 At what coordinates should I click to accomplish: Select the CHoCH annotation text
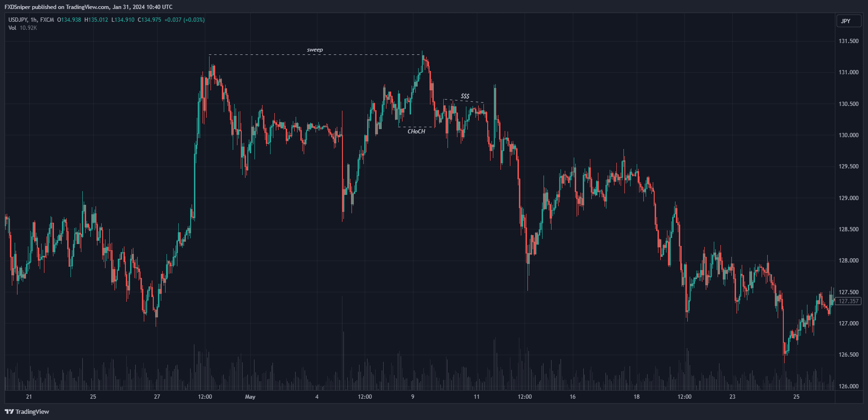click(416, 131)
